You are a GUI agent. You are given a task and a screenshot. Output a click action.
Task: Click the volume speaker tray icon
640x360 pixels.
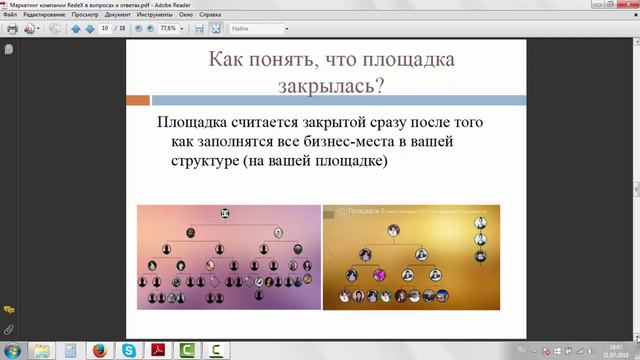pos(589,351)
